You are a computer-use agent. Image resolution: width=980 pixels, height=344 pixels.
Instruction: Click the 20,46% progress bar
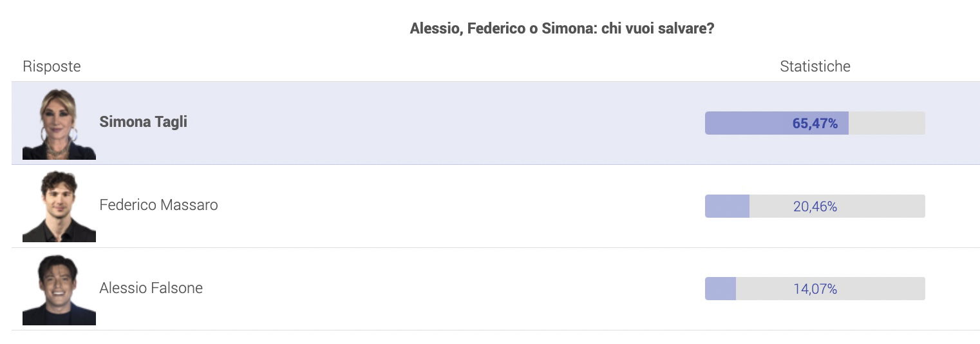(815, 206)
